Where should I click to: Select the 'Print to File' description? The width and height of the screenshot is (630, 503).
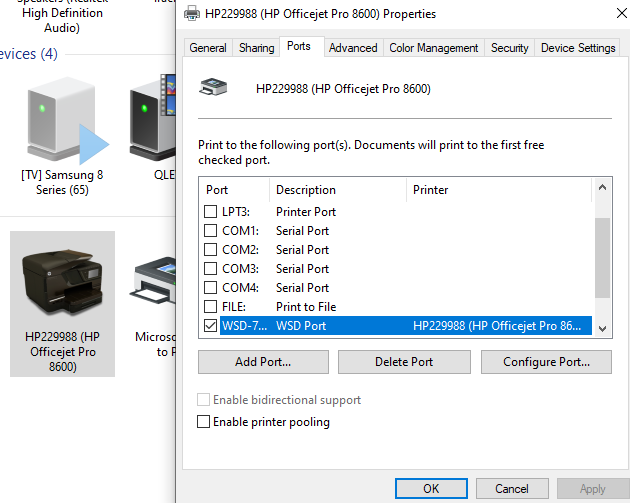pyautogui.click(x=306, y=307)
